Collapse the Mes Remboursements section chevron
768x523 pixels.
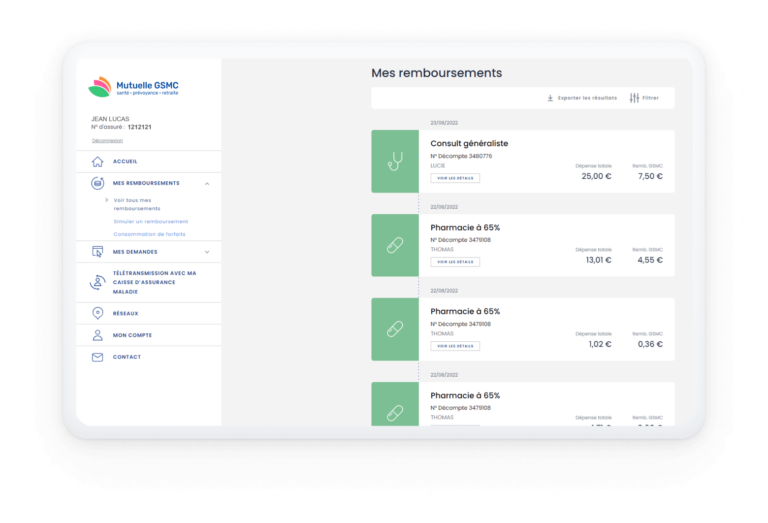[x=207, y=184]
